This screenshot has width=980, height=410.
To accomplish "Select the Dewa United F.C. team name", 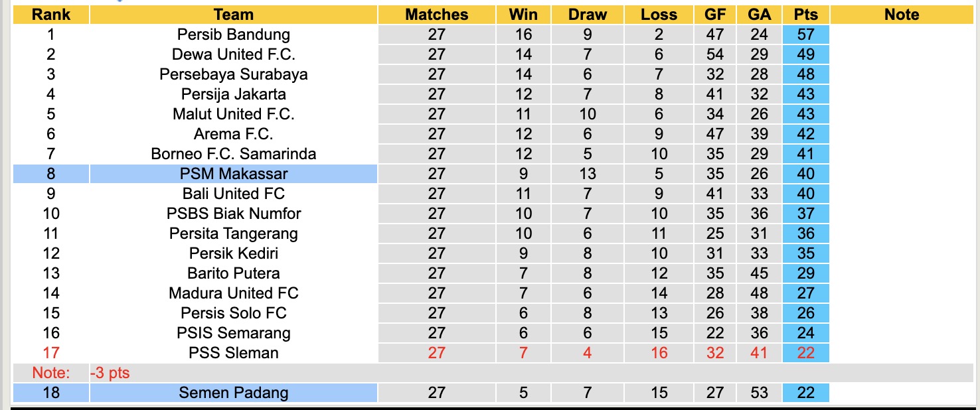I will tap(234, 54).
